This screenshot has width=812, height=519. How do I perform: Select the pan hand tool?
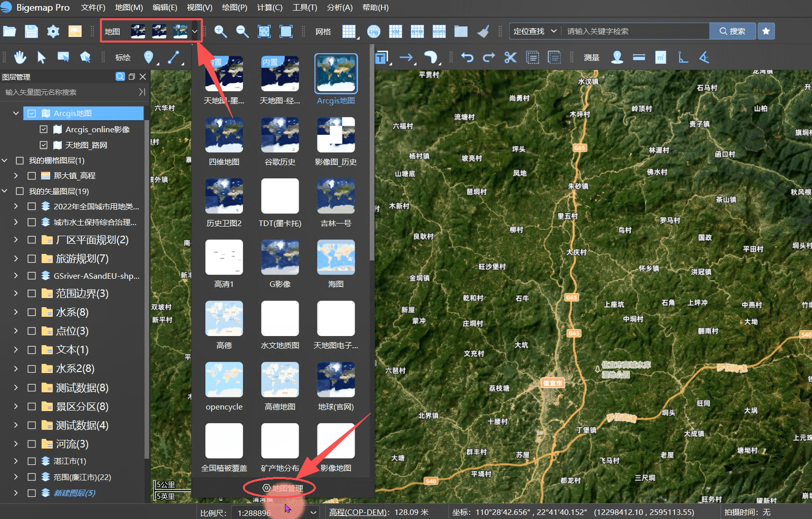point(20,57)
